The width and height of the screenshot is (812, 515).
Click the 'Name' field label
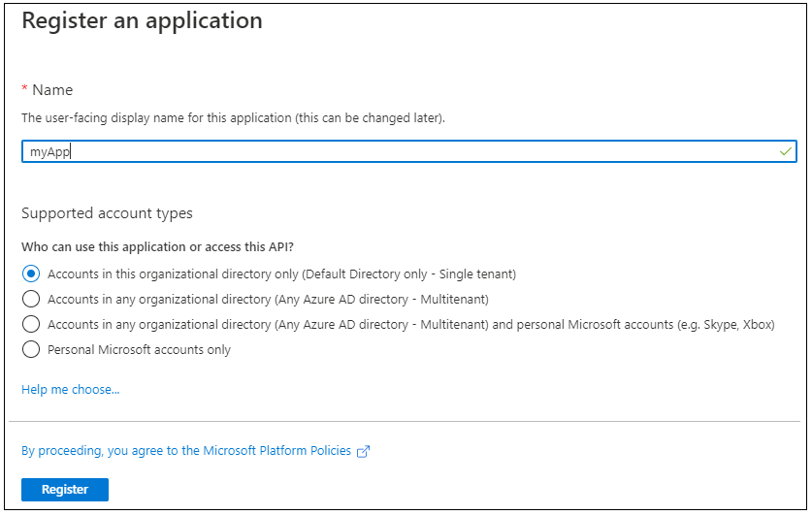(x=52, y=89)
